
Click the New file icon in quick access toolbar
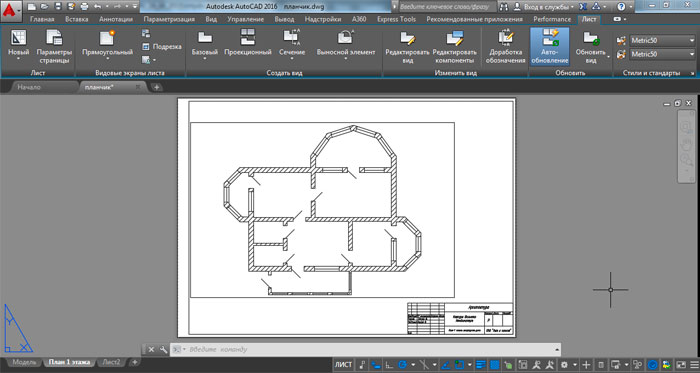pyautogui.click(x=31, y=7)
